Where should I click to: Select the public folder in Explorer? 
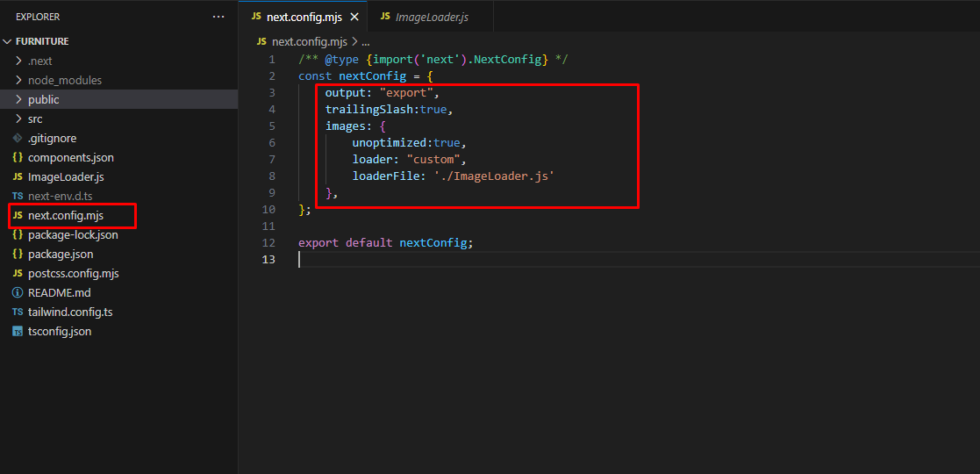[x=44, y=99]
